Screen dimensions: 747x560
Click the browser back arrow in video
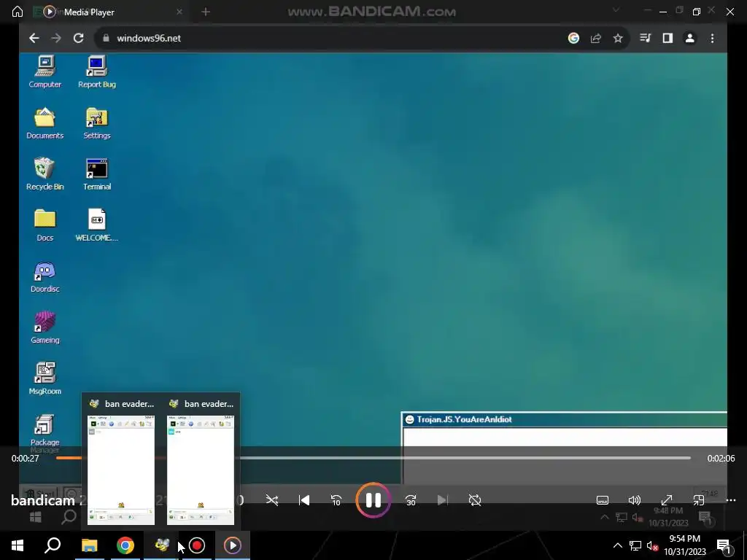click(x=34, y=38)
